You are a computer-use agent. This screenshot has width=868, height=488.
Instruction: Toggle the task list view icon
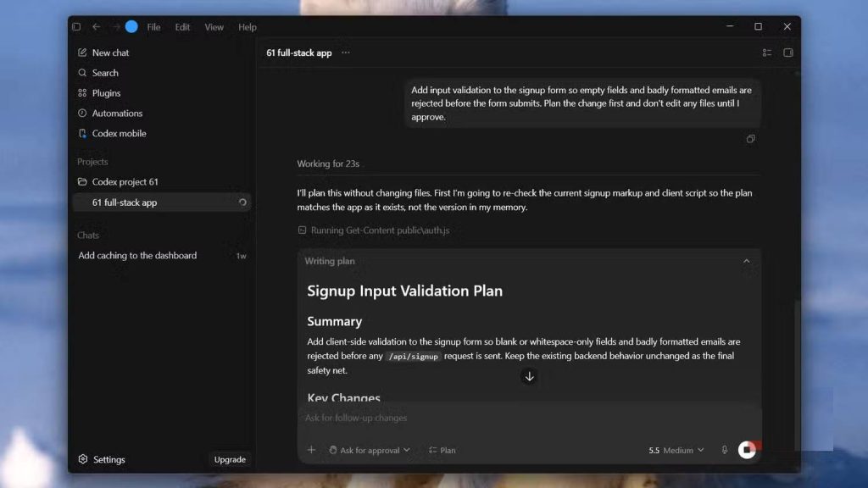click(766, 53)
